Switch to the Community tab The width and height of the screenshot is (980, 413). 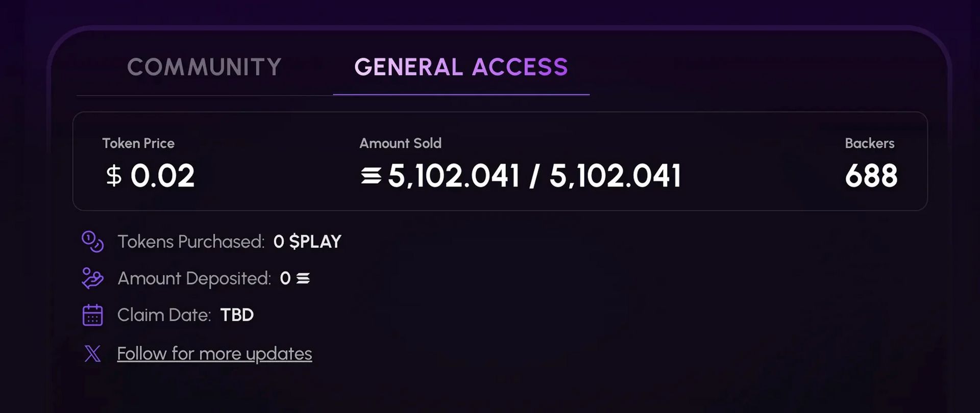[204, 67]
